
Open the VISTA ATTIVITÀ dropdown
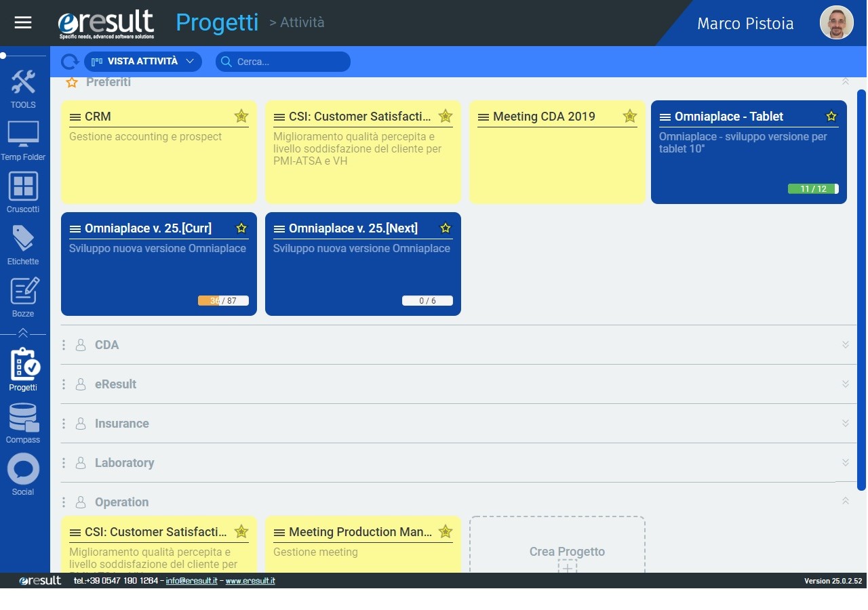pos(143,62)
